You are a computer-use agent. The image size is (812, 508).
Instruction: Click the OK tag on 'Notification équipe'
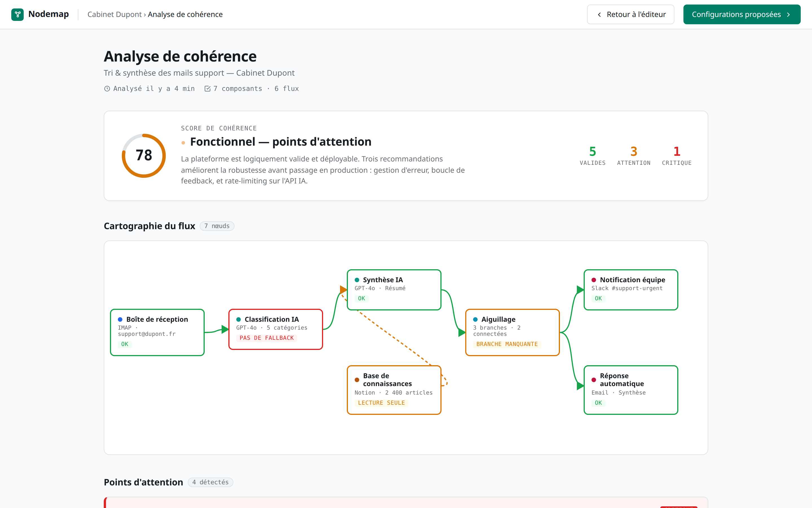(598, 298)
